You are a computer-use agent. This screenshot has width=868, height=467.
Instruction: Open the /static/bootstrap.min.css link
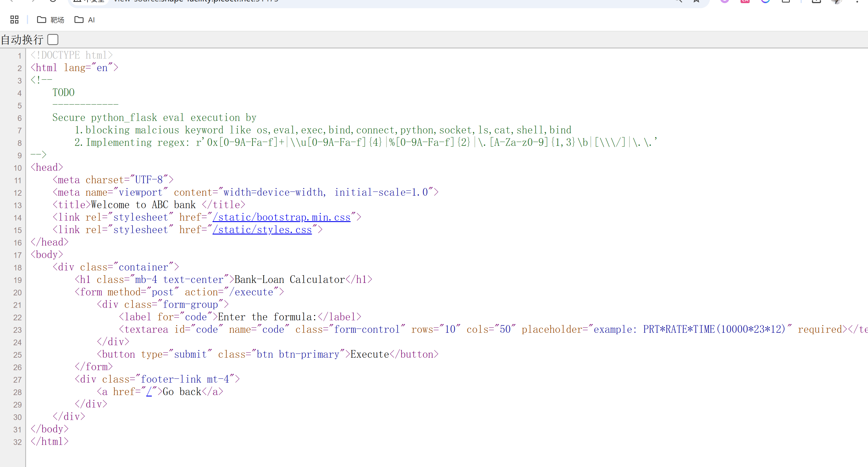(x=281, y=217)
